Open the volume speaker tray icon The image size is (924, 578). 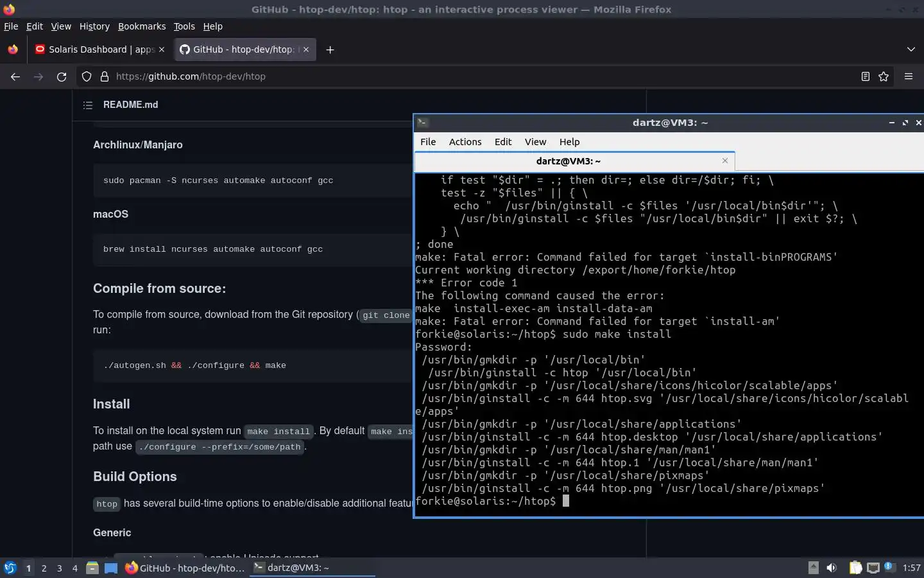[x=832, y=568]
